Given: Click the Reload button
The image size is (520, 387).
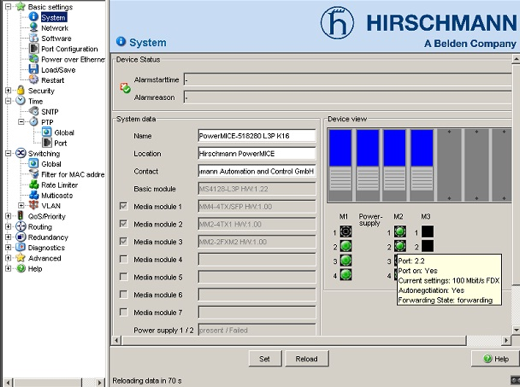Looking at the screenshot, I should click(307, 359).
